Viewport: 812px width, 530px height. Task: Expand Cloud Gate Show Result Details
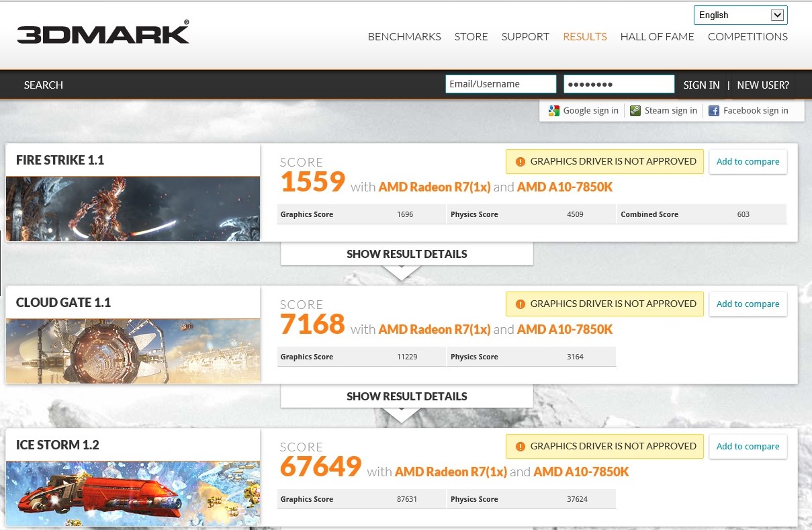coord(407,396)
